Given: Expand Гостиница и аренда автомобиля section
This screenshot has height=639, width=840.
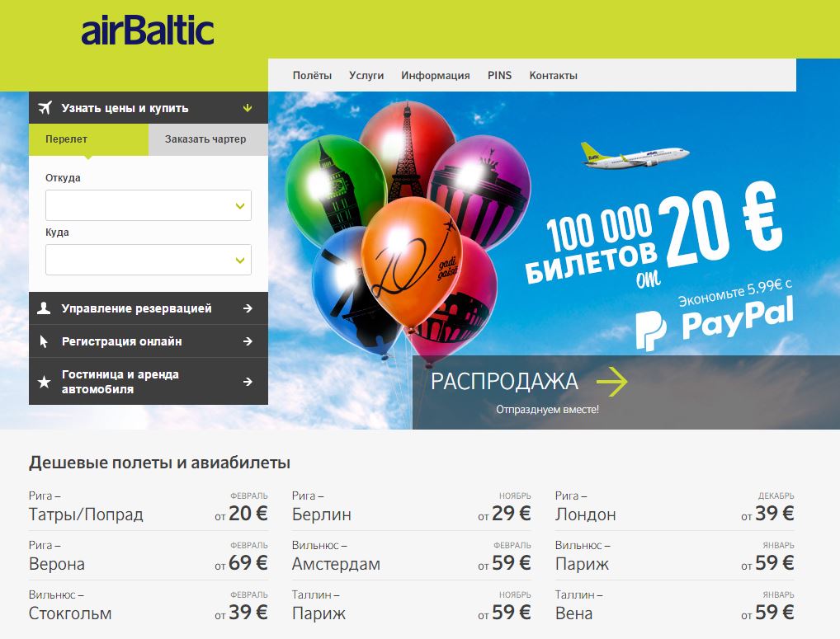Looking at the screenshot, I should (149, 381).
